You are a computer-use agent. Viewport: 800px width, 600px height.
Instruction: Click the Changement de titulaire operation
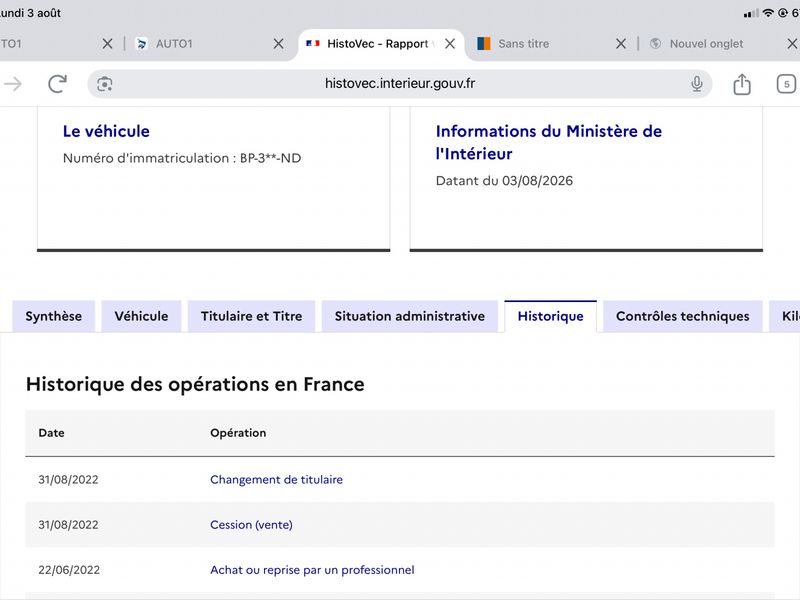[277, 480]
